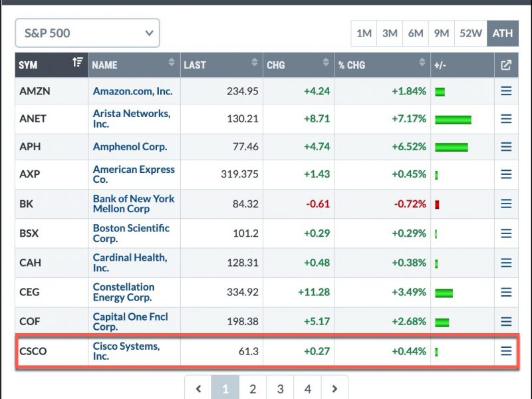The image size is (532, 399).
Task: Click the CAH symbol cell
Action: (52, 263)
